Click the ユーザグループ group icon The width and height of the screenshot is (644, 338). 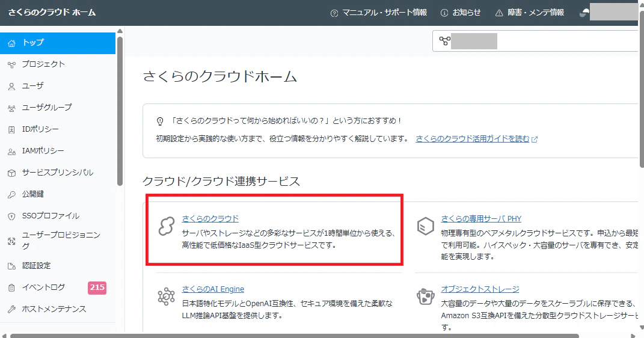click(11, 108)
